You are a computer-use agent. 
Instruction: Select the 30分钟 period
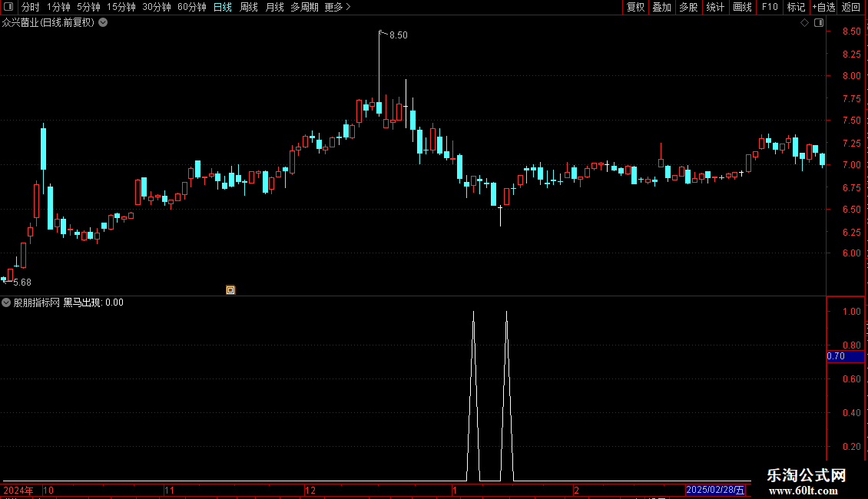click(157, 7)
